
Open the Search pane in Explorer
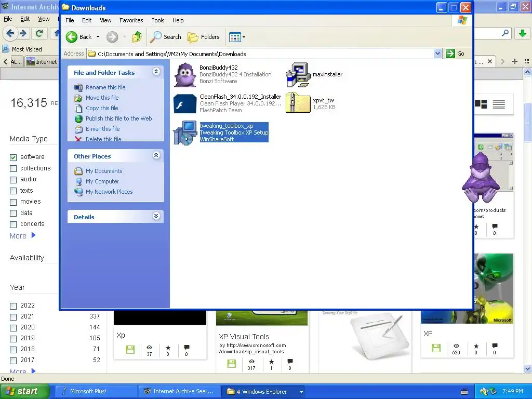(x=166, y=37)
